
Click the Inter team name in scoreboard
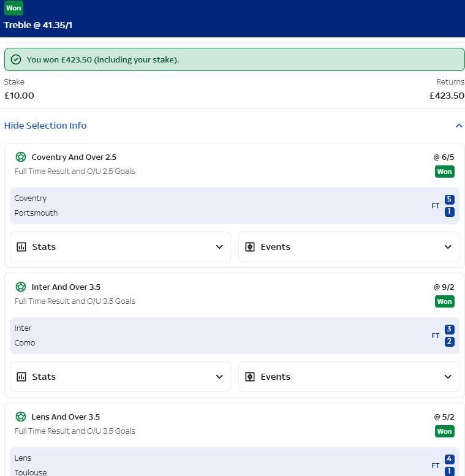tap(23, 328)
